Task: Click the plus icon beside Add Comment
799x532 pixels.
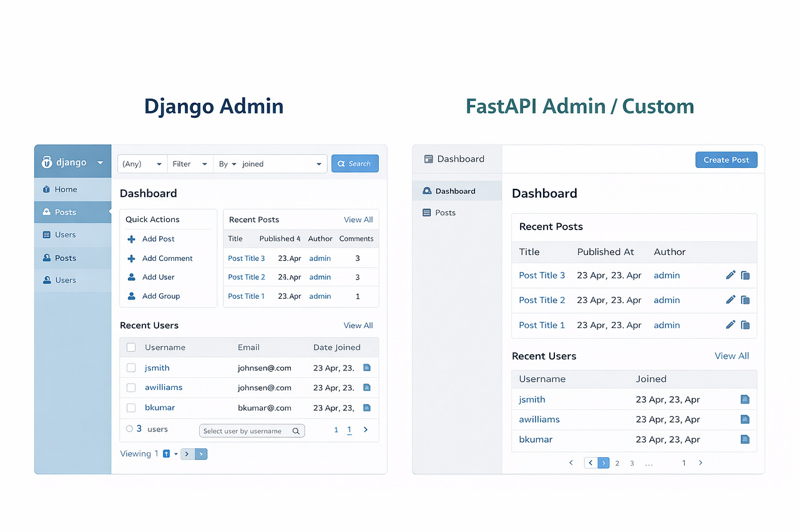Action: (131, 258)
